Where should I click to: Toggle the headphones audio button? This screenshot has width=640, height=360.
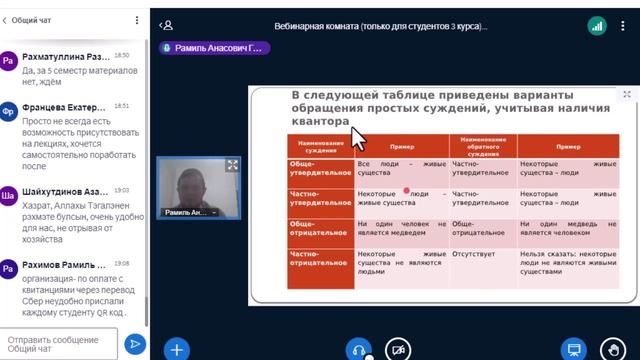[358, 349]
